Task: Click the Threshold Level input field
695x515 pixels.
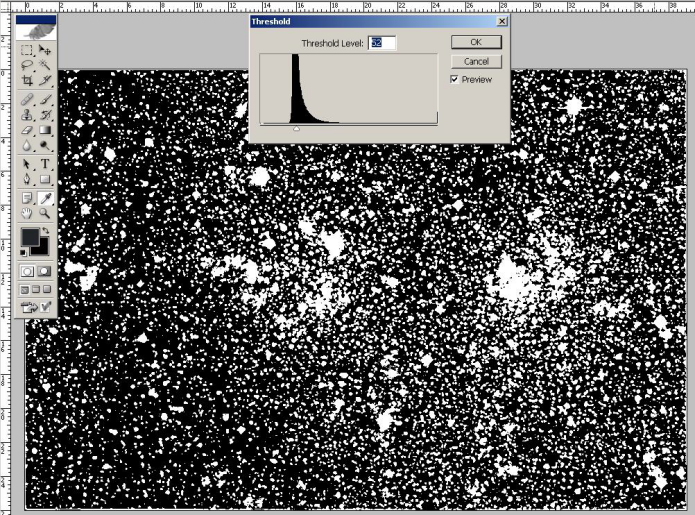Action: tap(382, 43)
